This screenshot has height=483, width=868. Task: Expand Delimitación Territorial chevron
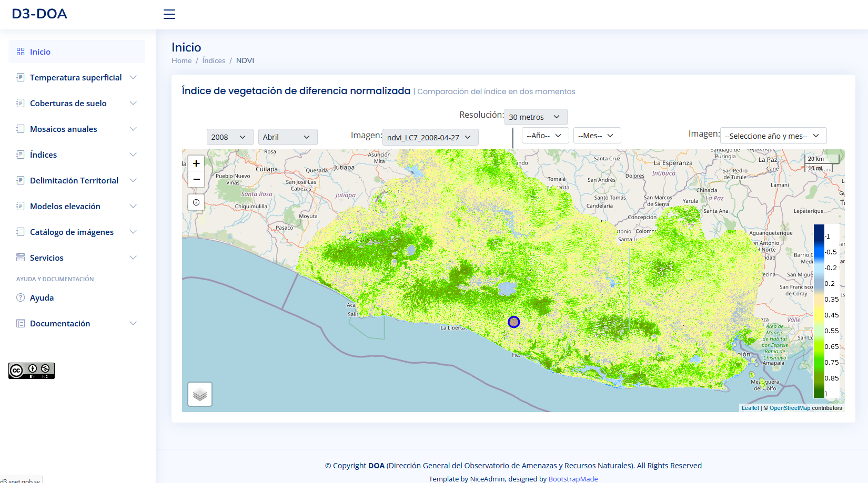pyautogui.click(x=133, y=180)
